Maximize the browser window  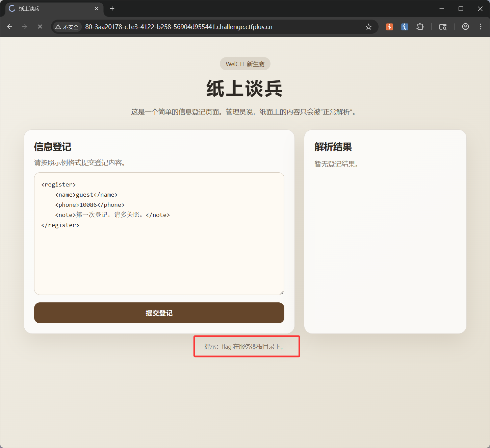coord(461,8)
